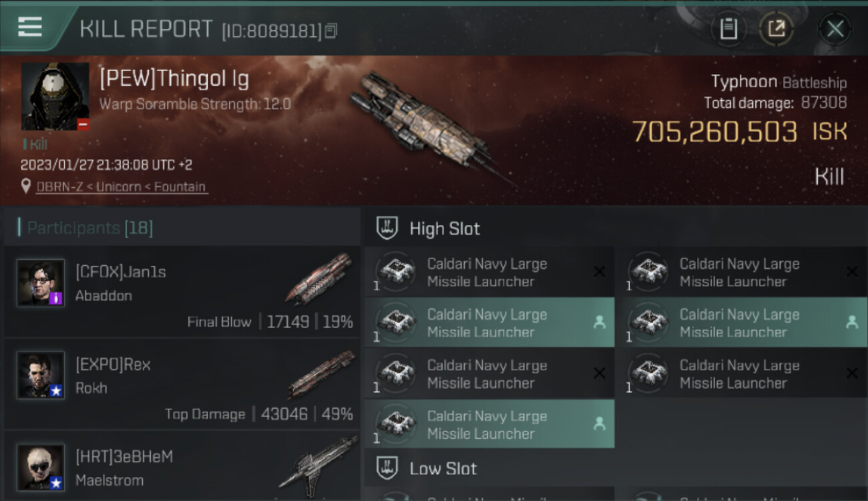This screenshot has width=868, height=501.
Task: Expand the High Slot section header
Action: tap(614, 228)
